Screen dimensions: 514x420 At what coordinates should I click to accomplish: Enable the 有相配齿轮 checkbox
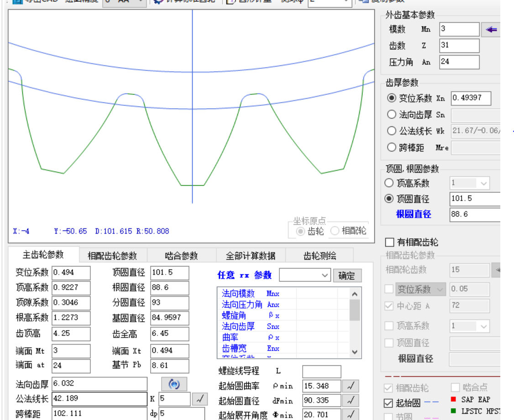[x=389, y=242]
